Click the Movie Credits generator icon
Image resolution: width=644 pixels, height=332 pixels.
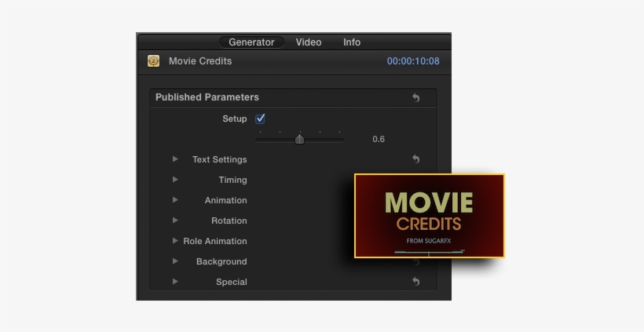pos(154,61)
